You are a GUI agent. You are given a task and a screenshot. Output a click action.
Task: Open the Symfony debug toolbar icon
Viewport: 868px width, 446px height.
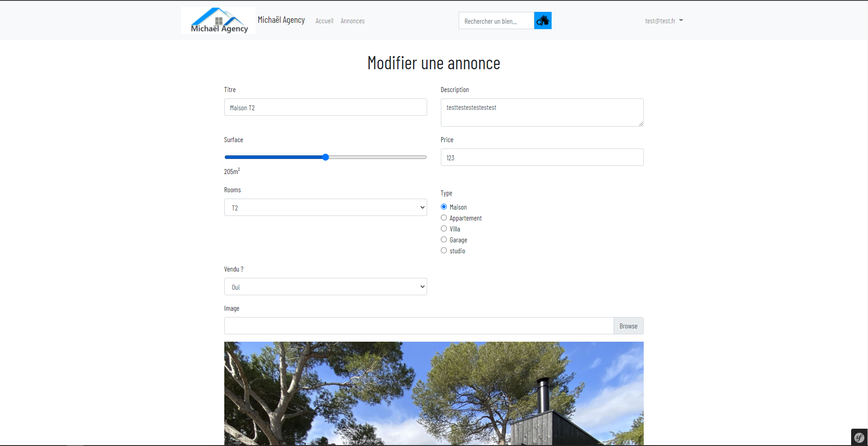(859, 437)
